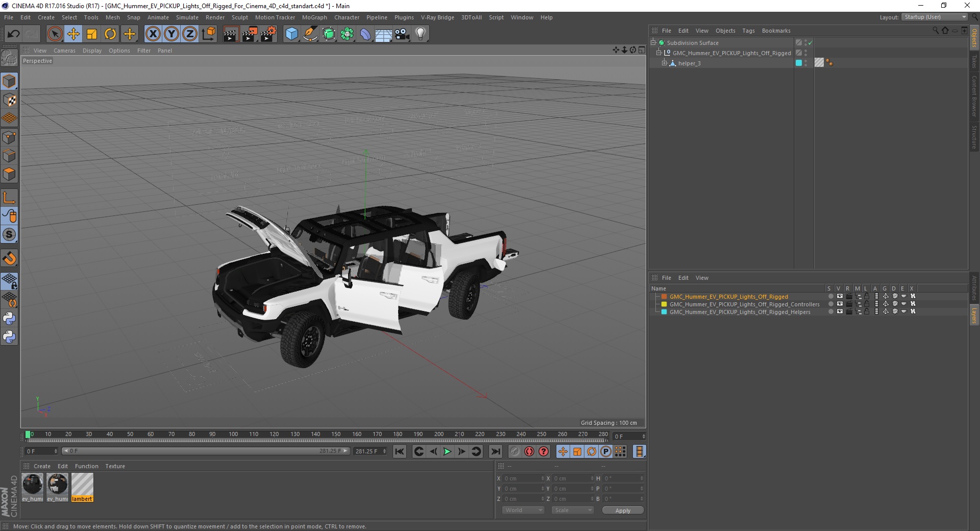Open viewport Cameras menu
980x531 pixels.
(x=64, y=51)
